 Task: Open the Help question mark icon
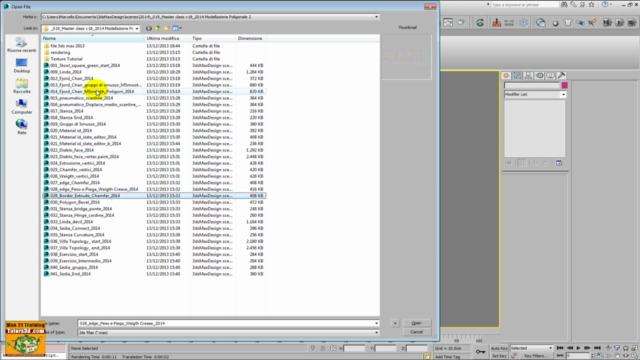(x=604, y=4)
